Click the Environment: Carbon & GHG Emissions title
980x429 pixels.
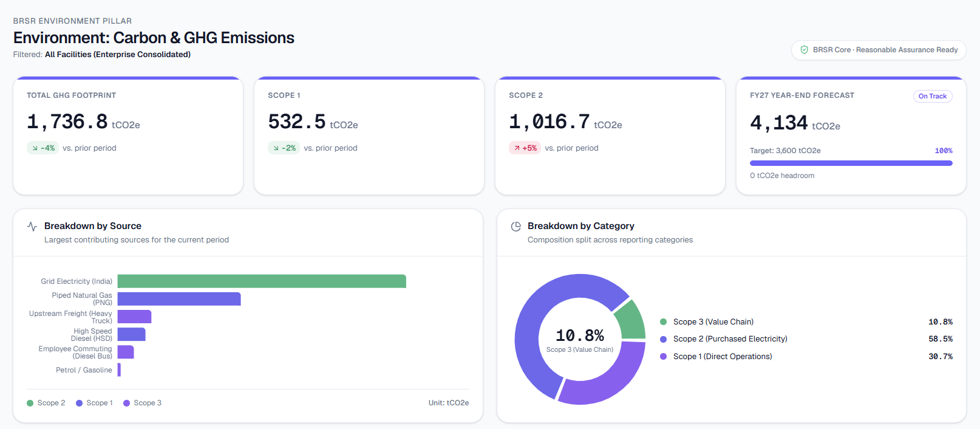(154, 38)
